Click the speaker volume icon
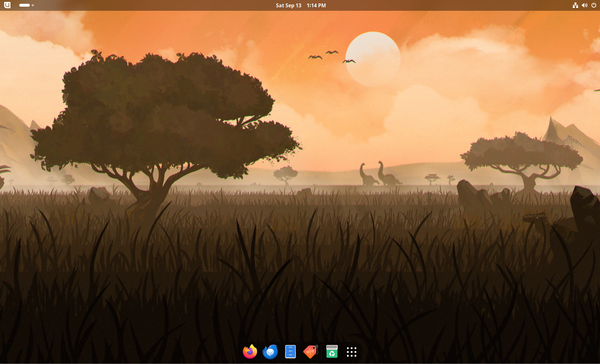Screen dimensions: 600x364 point(584,5)
